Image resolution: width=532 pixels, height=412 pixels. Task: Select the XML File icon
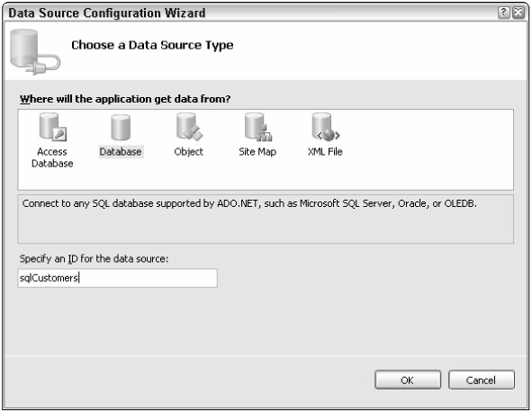coord(325,127)
